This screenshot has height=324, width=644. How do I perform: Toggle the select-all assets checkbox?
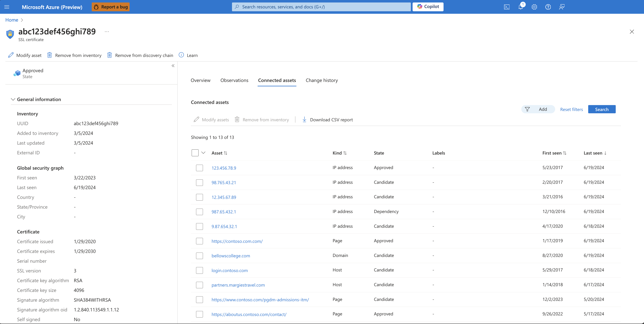pos(195,153)
